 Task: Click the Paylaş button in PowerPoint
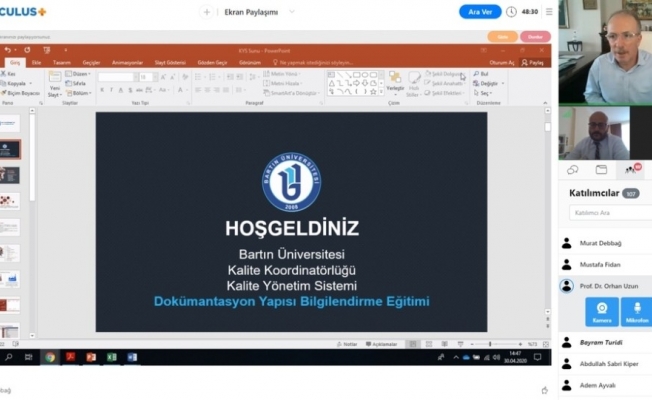click(533, 61)
